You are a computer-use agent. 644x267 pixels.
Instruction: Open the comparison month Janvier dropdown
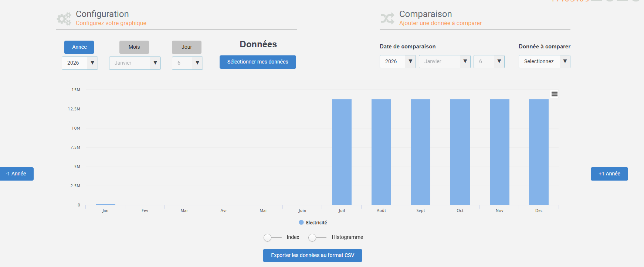pyautogui.click(x=444, y=61)
